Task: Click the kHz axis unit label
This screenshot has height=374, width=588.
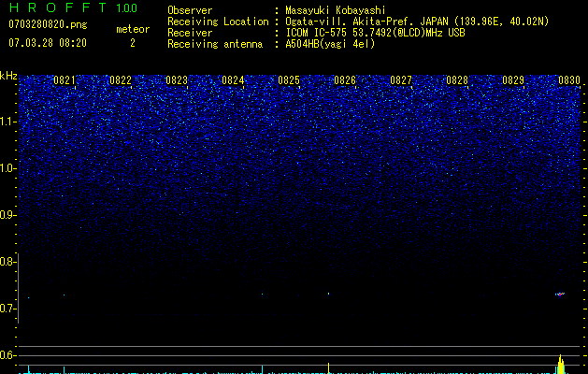Action: (8, 76)
